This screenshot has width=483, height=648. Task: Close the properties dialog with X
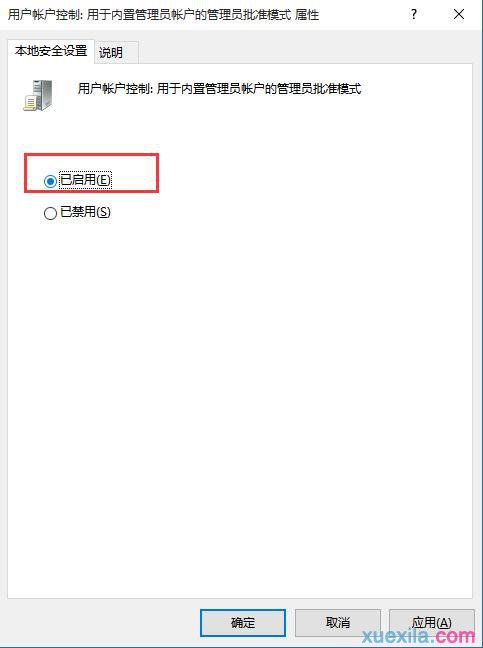(459, 14)
